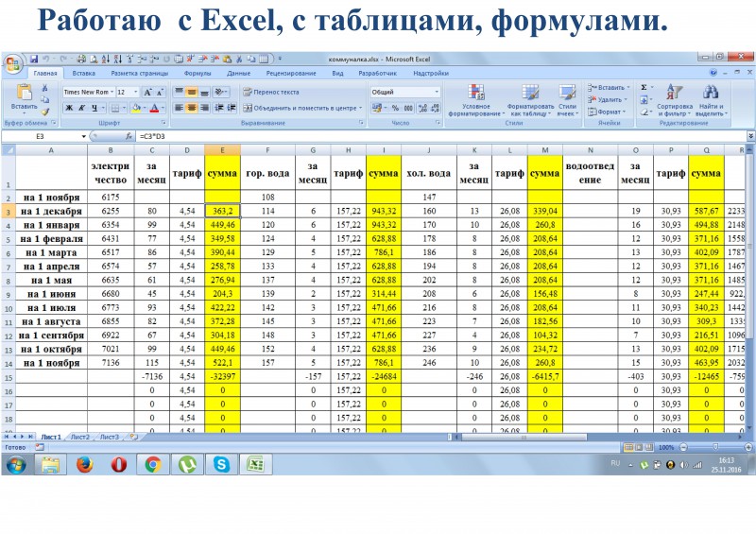Apply percent style format
Screen dimensions: 756x534
click(x=395, y=108)
